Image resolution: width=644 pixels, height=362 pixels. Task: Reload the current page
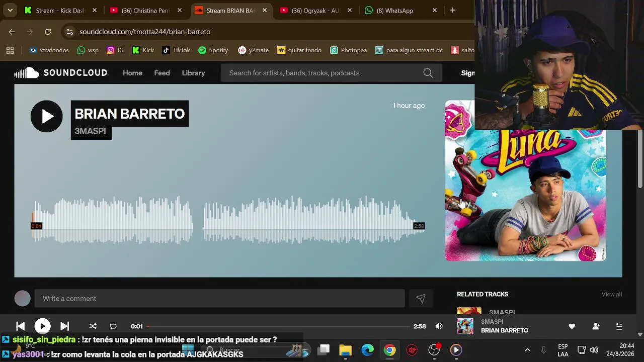(48, 32)
